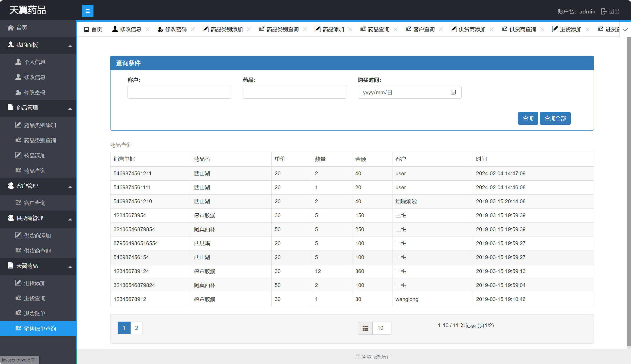Screen dimensions: 631x364
Task: Click the logout icon beside 退出
Action: [604, 11]
